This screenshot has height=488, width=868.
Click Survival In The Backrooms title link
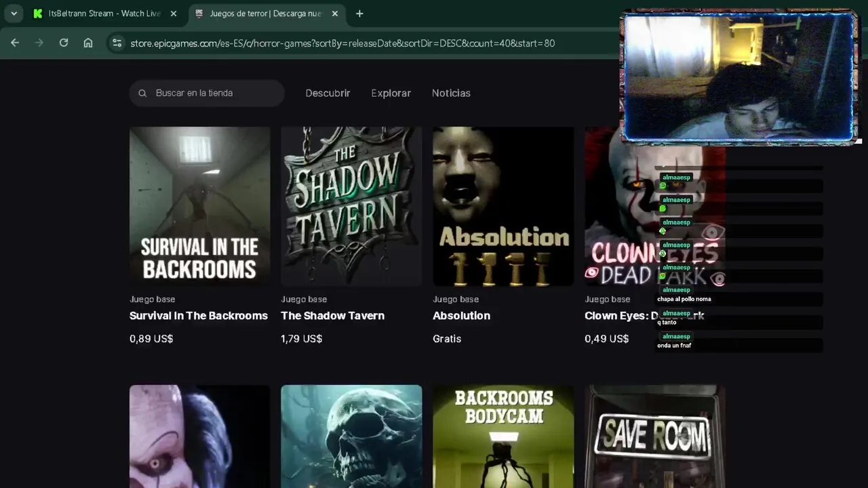tap(199, 316)
